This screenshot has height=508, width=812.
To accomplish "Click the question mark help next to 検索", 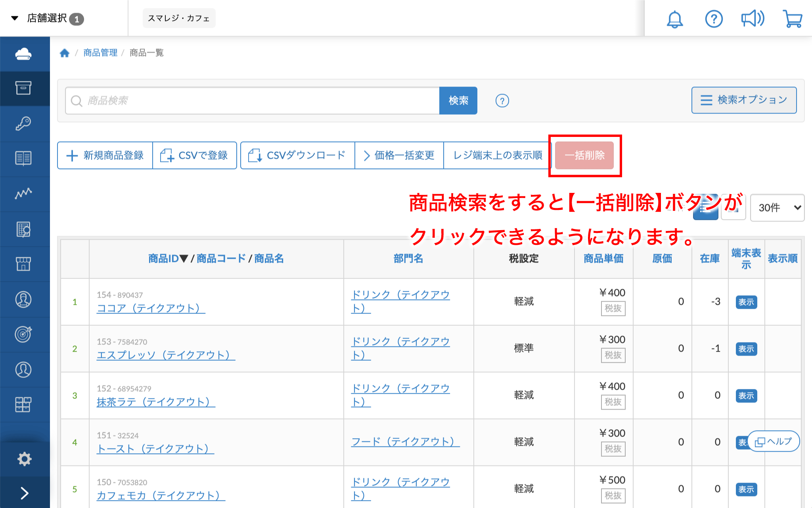I will (x=502, y=101).
